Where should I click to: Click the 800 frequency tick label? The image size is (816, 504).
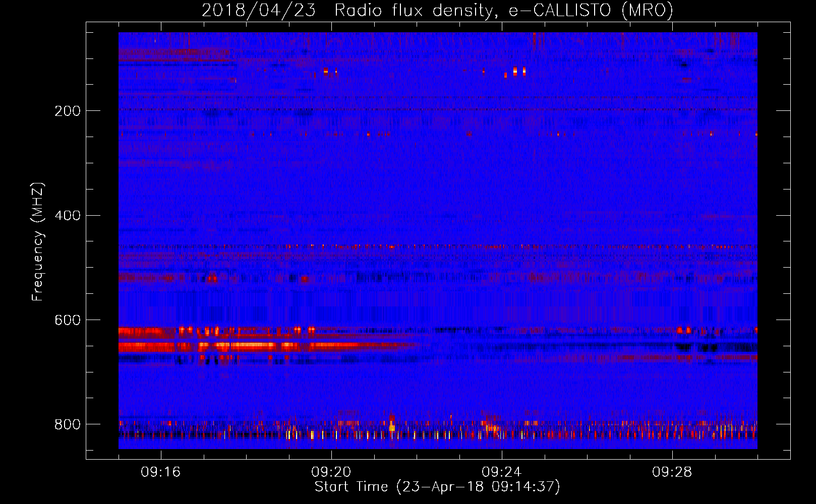[67, 424]
